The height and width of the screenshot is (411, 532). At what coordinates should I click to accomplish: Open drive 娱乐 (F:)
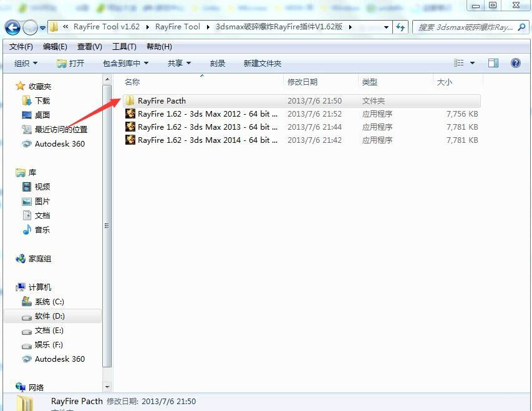pyautogui.click(x=49, y=344)
